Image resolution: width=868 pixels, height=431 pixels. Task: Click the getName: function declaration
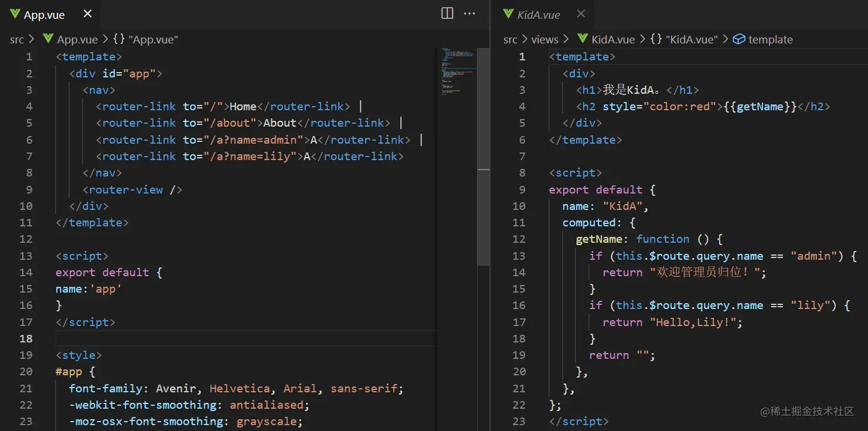click(649, 239)
